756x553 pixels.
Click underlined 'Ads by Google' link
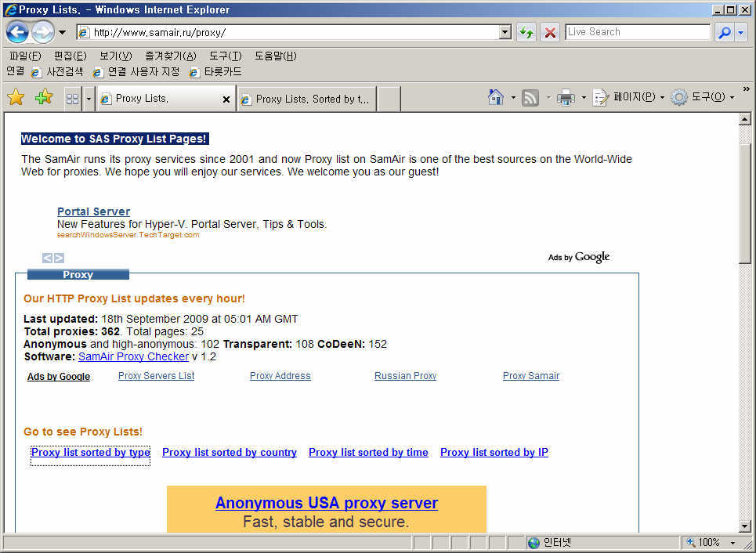coord(58,377)
